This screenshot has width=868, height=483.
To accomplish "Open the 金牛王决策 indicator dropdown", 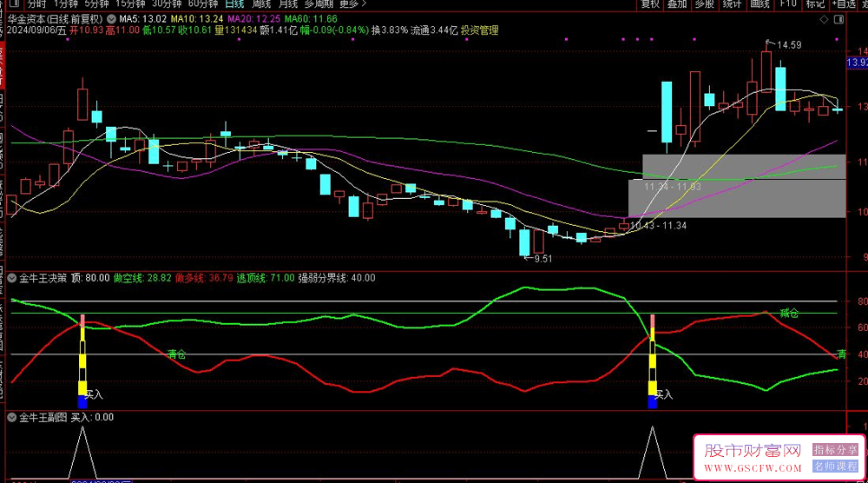I will [11, 278].
